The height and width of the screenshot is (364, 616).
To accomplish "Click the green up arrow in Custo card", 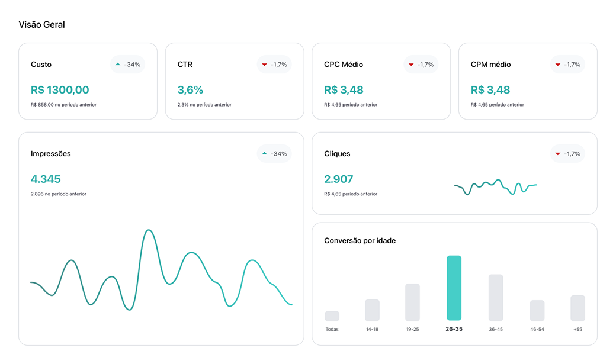I will pyautogui.click(x=118, y=64).
